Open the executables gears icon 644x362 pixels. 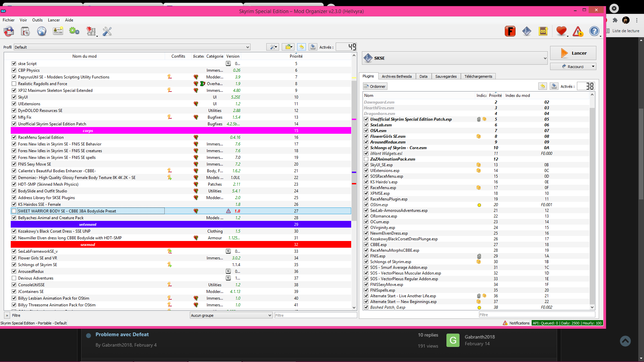pyautogui.click(x=74, y=32)
